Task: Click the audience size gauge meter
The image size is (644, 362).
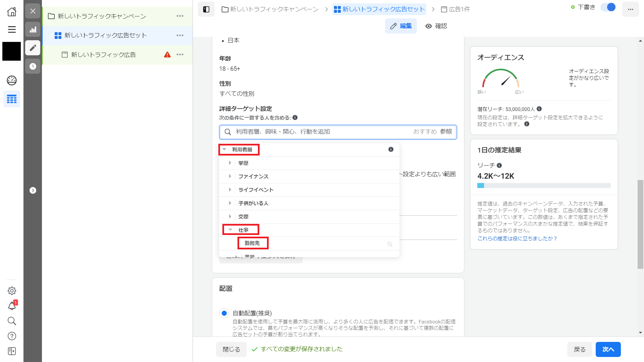Action: (501, 78)
